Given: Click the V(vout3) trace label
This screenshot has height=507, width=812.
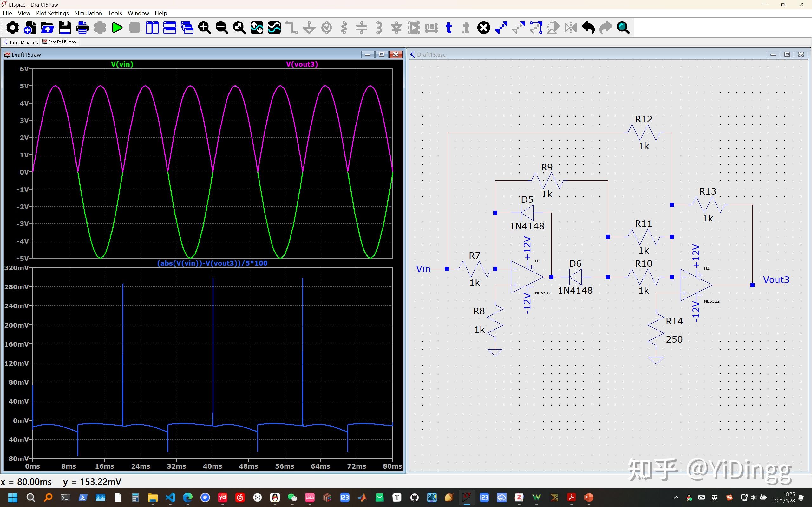Looking at the screenshot, I should pos(302,64).
